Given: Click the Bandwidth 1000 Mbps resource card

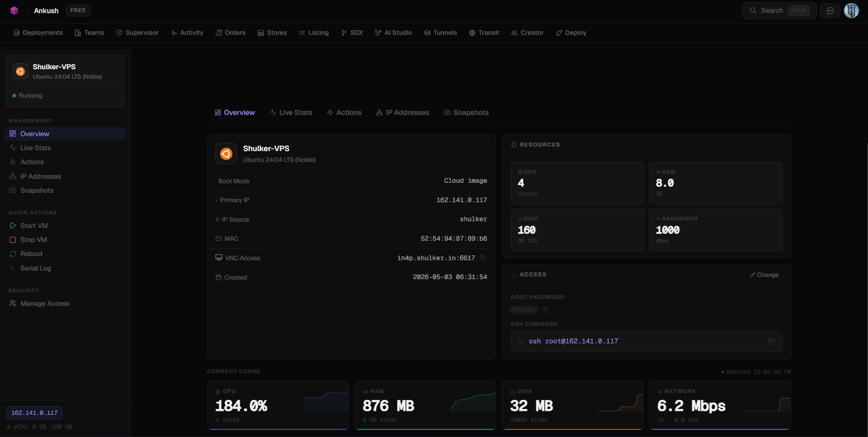Looking at the screenshot, I should pos(715,230).
